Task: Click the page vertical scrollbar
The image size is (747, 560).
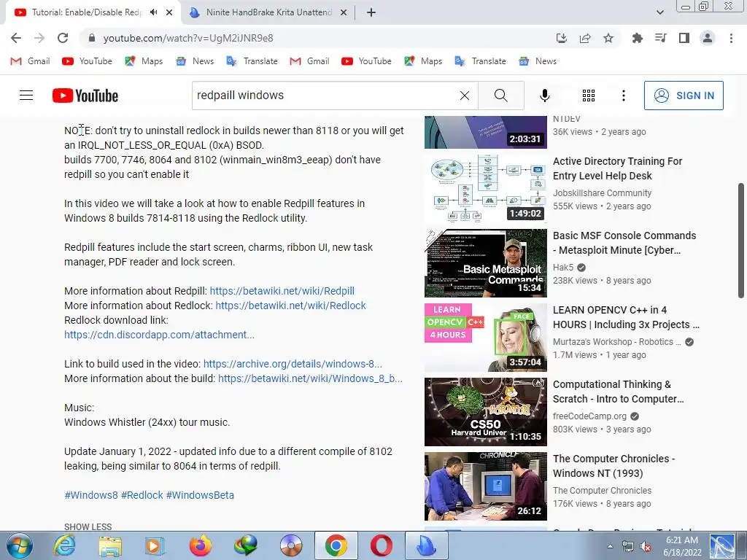Action: tap(741, 241)
